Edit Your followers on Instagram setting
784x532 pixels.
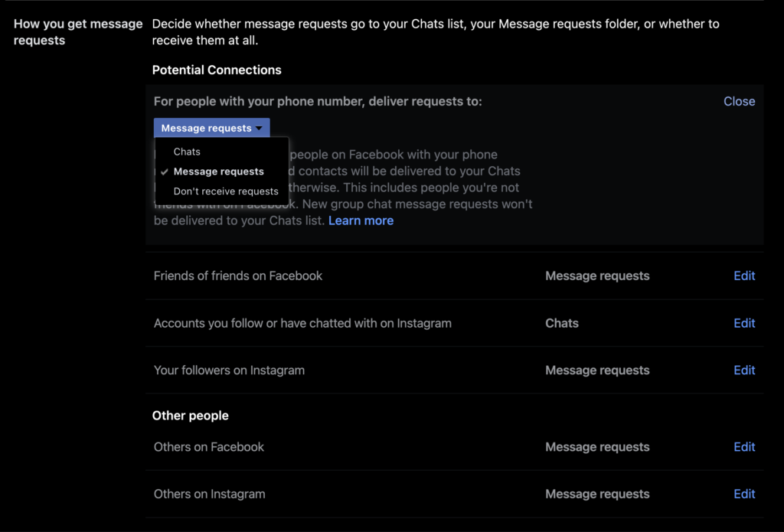(x=743, y=370)
